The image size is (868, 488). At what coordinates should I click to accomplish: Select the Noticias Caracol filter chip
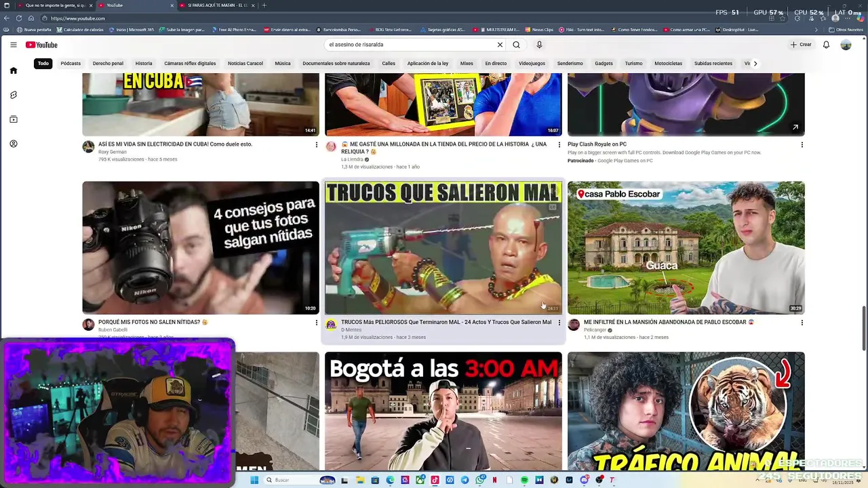pyautogui.click(x=245, y=64)
